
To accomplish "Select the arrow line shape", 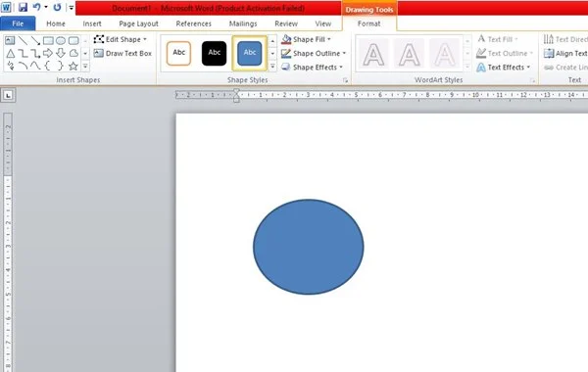I will [35, 40].
